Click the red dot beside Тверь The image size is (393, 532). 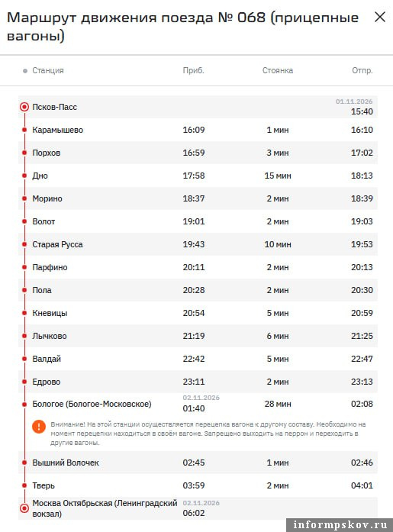coord(24,485)
